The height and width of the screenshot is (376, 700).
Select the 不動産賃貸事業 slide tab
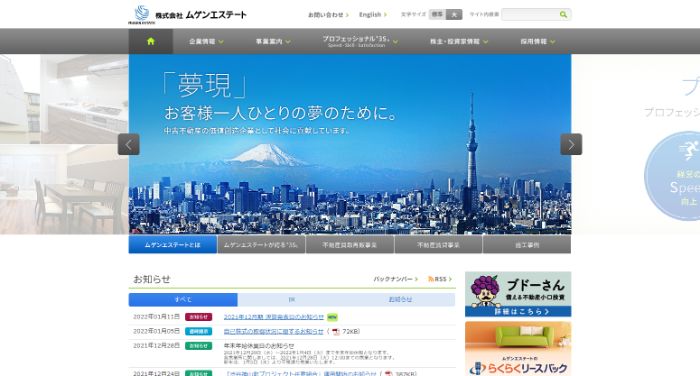click(x=438, y=245)
